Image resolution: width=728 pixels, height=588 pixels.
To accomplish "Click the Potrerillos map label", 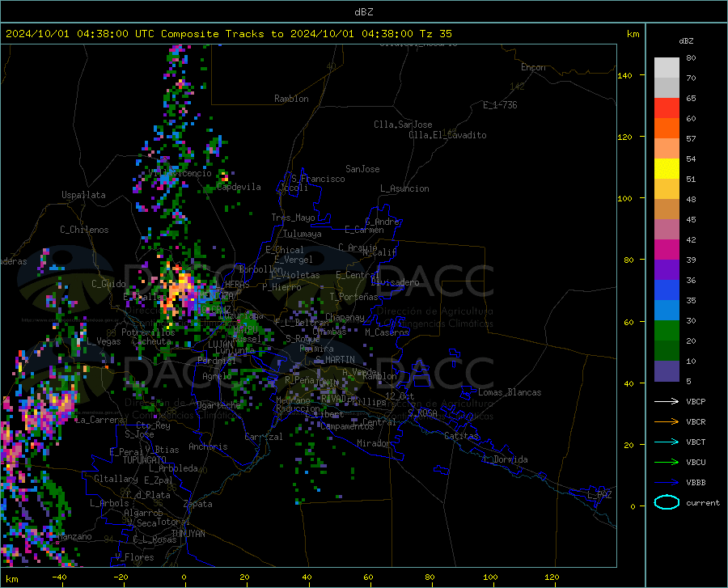I will [x=148, y=332].
